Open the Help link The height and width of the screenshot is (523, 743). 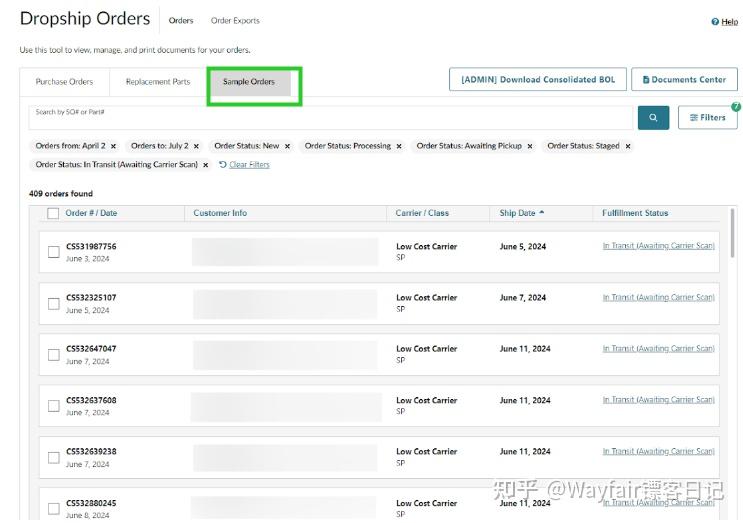[x=729, y=22]
